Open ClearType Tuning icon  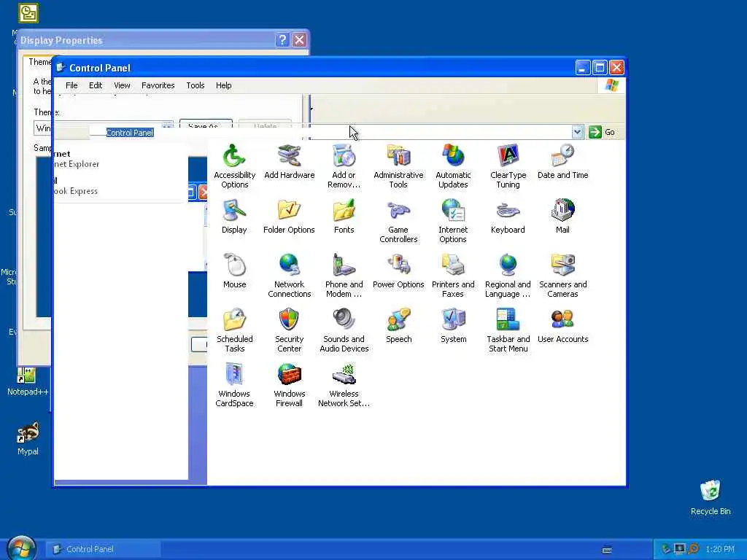click(x=508, y=156)
